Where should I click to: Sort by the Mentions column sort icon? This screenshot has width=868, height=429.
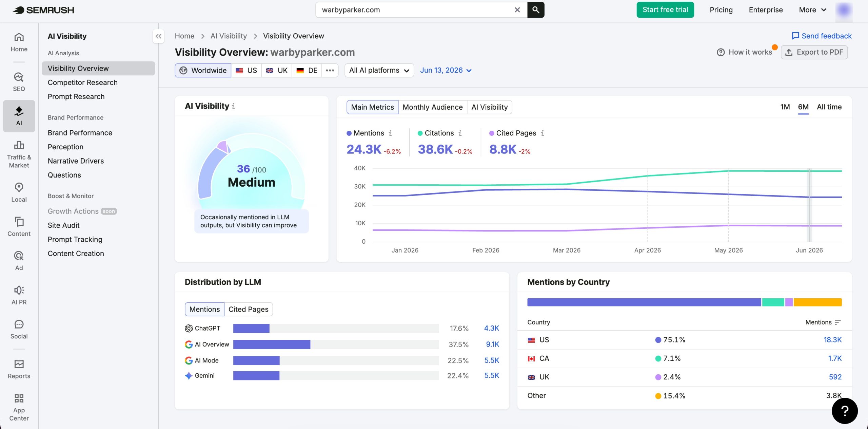838,322
